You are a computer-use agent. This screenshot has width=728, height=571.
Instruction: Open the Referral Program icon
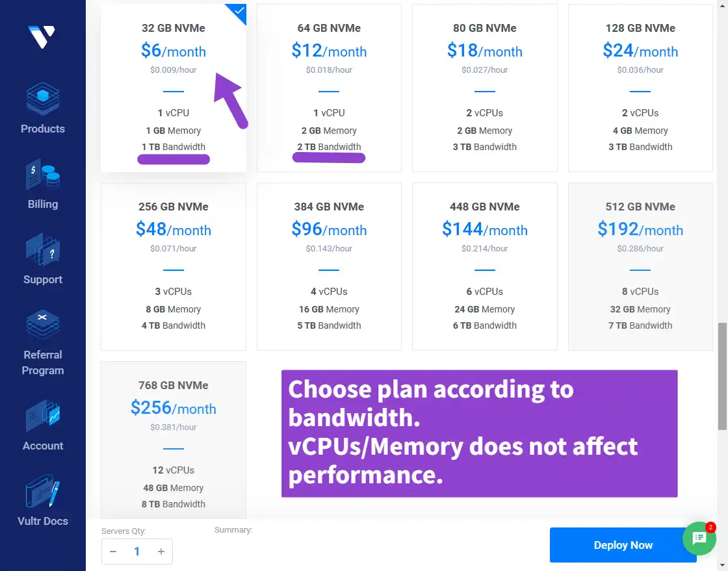pos(43,324)
